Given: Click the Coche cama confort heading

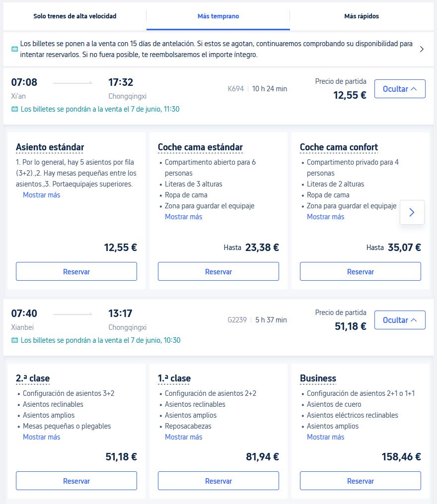Looking at the screenshot, I should pyautogui.click(x=339, y=147).
